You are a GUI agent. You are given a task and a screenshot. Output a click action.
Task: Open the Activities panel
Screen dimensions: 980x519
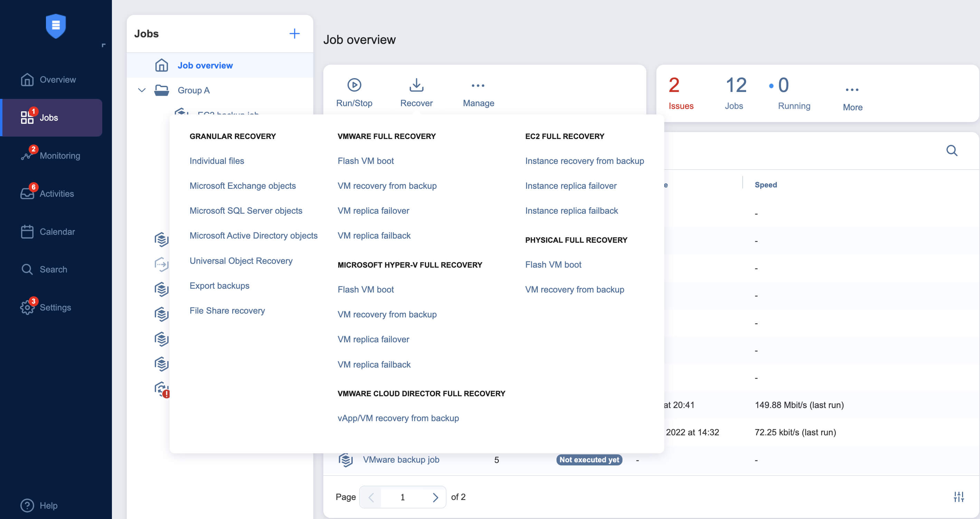pyautogui.click(x=57, y=193)
